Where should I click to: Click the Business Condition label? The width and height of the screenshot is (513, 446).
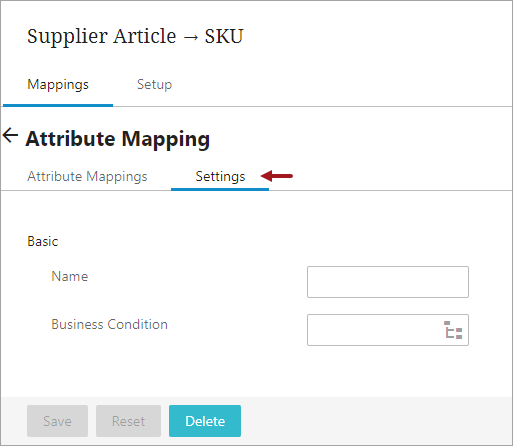[109, 324]
